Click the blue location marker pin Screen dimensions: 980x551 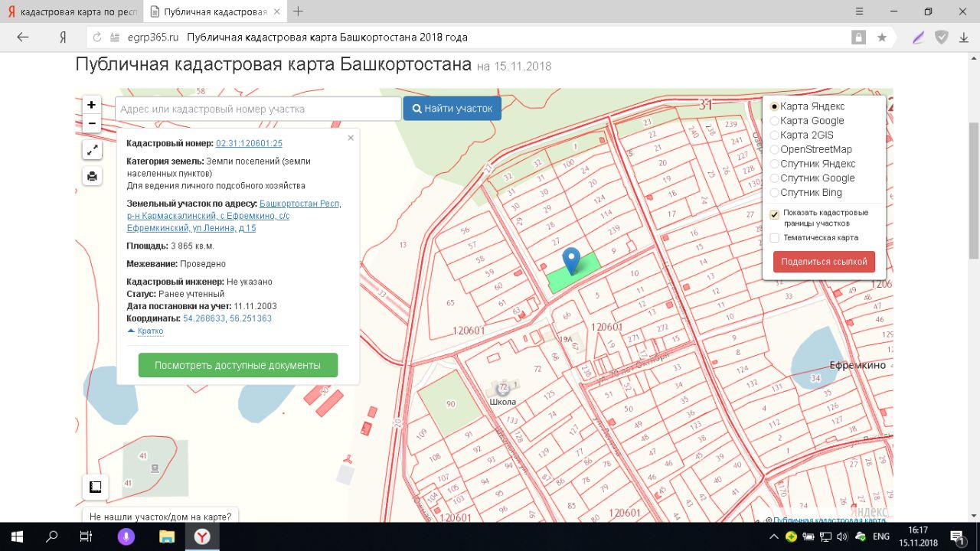click(x=572, y=261)
